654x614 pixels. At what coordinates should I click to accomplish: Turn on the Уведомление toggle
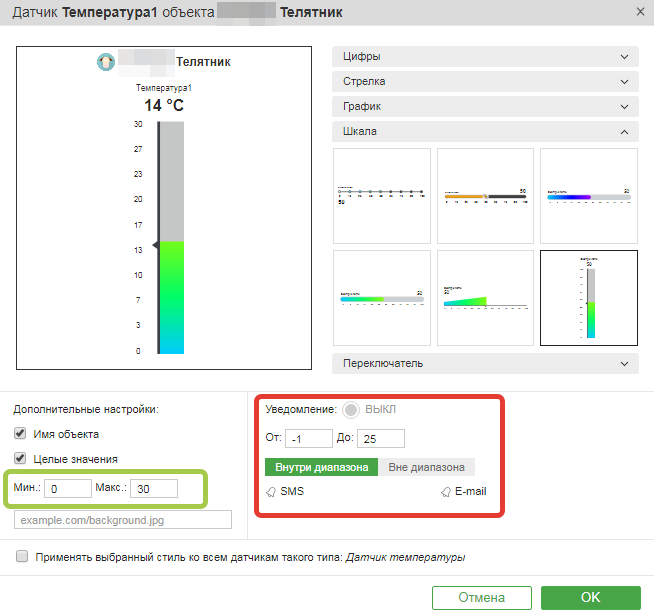(351, 410)
